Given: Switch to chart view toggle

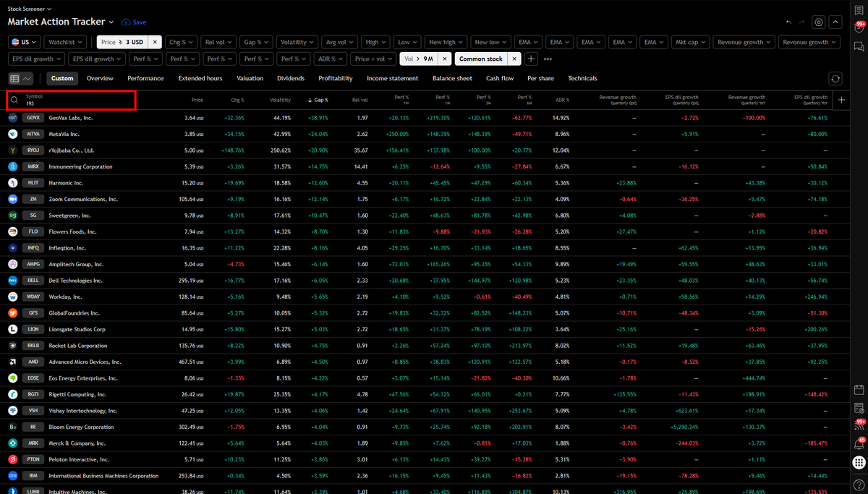Looking at the screenshot, I should tap(27, 78).
